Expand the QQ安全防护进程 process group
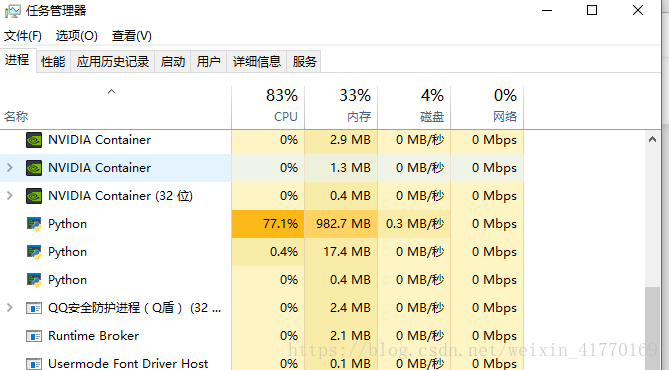Screen dimensions: 669x370 click(x=10, y=308)
